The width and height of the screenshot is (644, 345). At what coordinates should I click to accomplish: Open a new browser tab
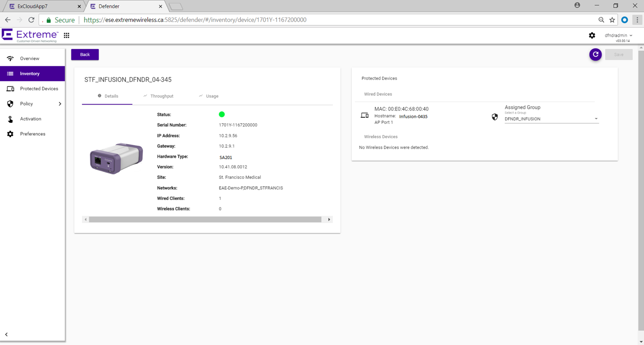tap(176, 7)
